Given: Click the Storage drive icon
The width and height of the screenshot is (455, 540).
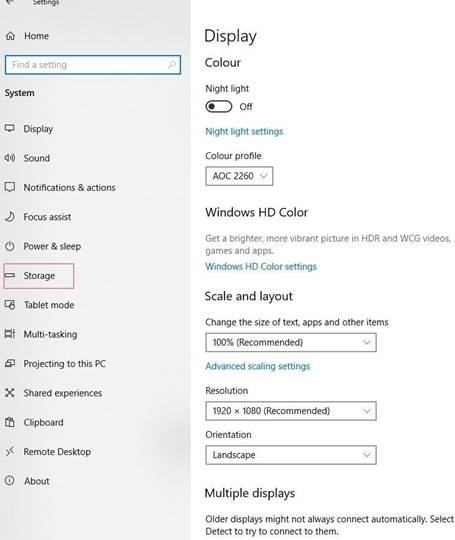Looking at the screenshot, I should (x=10, y=275).
